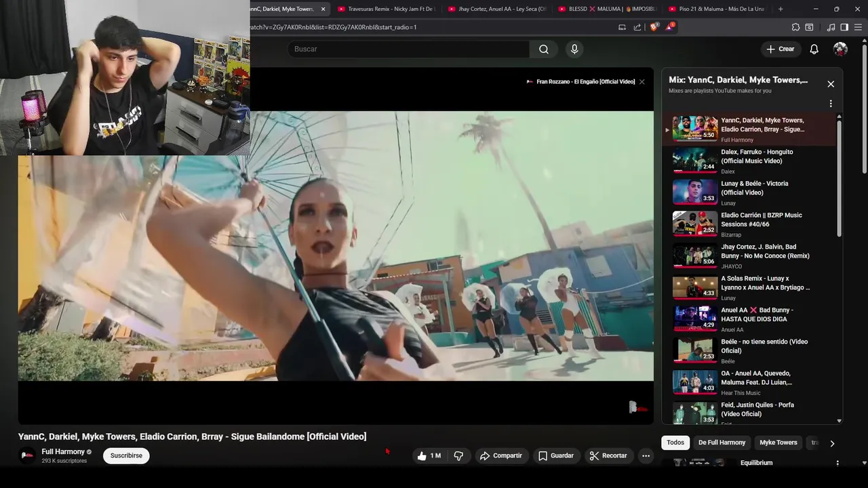868x488 pixels.
Task: Click Guardar to save the video
Action: (x=556, y=455)
